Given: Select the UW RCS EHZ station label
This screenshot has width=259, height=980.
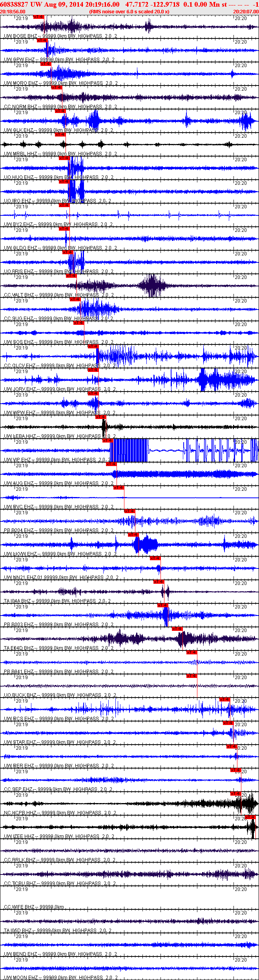Looking at the screenshot, I should (19, 719).
